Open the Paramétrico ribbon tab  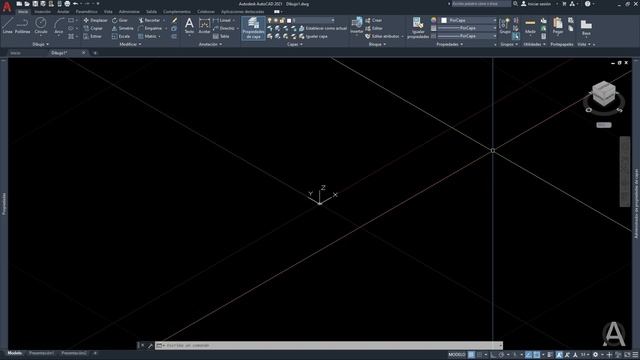(87, 12)
